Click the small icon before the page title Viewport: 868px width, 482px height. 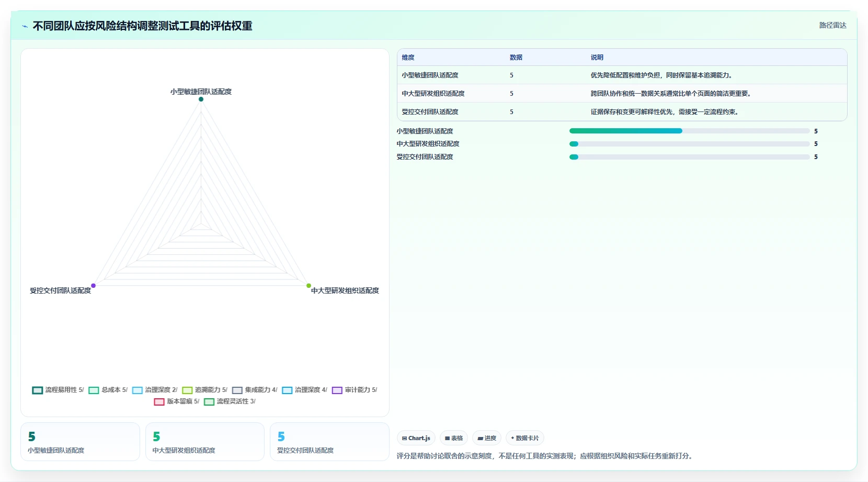(25, 26)
